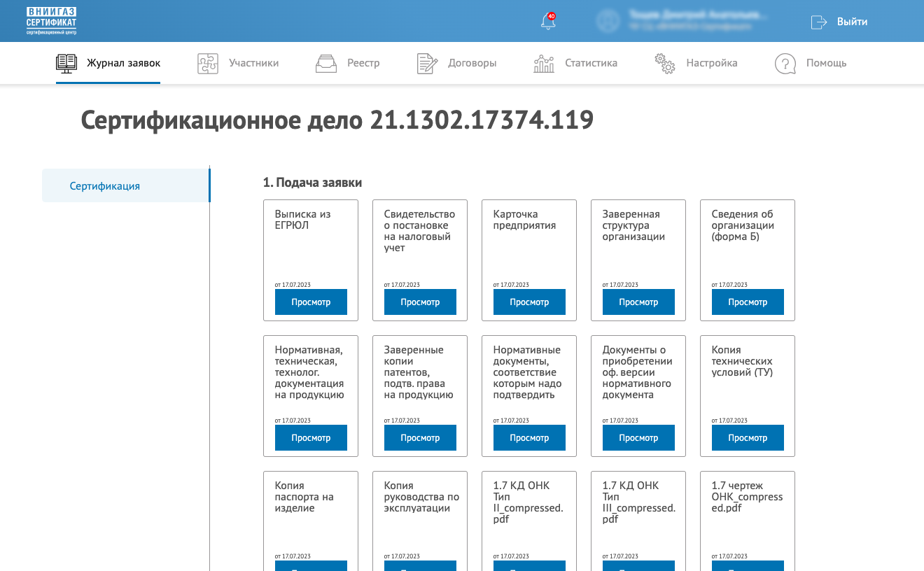Screen dimensions: 924x571
Task: Click the Реестр tray icon
Action: click(x=326, y=63)
